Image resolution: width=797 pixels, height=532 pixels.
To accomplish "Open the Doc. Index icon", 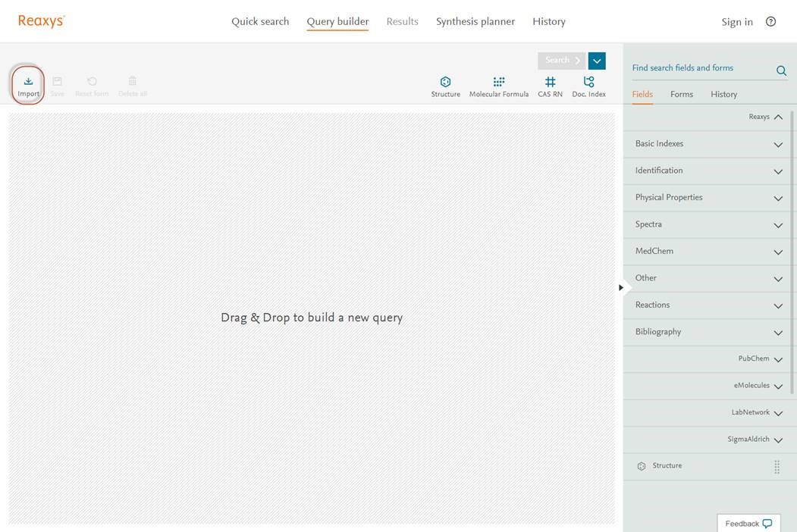I will click(x=588, y=82).
